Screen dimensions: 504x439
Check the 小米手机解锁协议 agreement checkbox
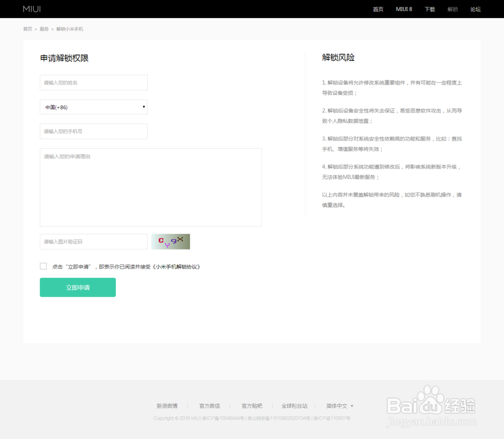43,266
